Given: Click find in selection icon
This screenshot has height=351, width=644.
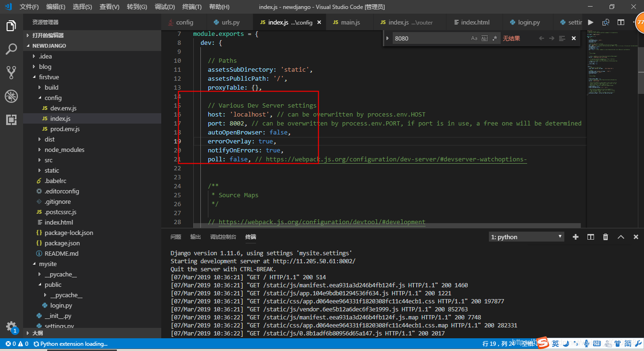Looking at the screenshot, I should [x=562, y=38].
